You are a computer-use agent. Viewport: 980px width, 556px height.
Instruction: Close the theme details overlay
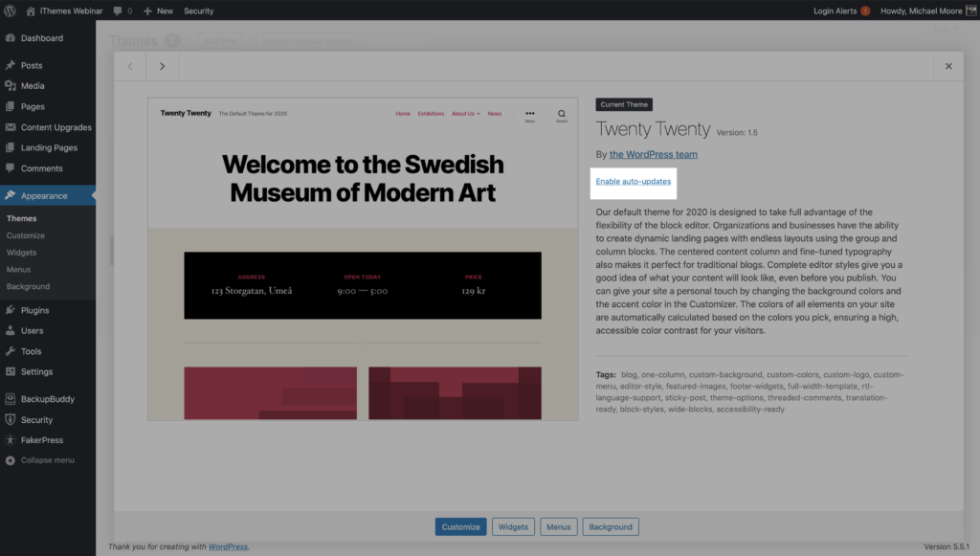click(948, 66)
